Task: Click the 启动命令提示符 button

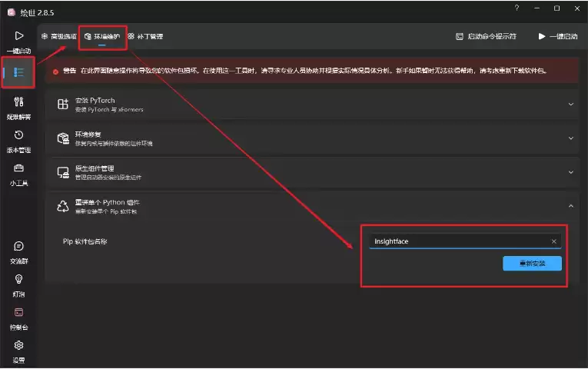Action: (x=486, y=36)
